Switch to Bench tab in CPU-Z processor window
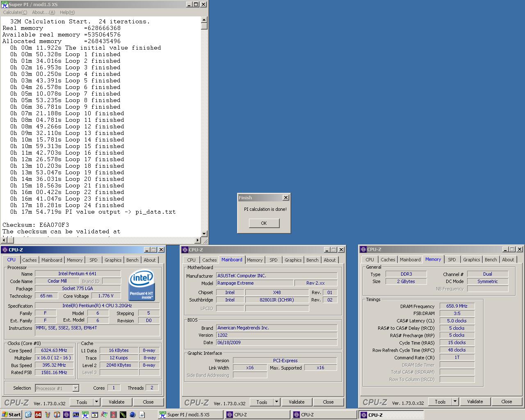The height and width of the screenshot is (420, 525). pyautogui.click(x=132, y=260)
